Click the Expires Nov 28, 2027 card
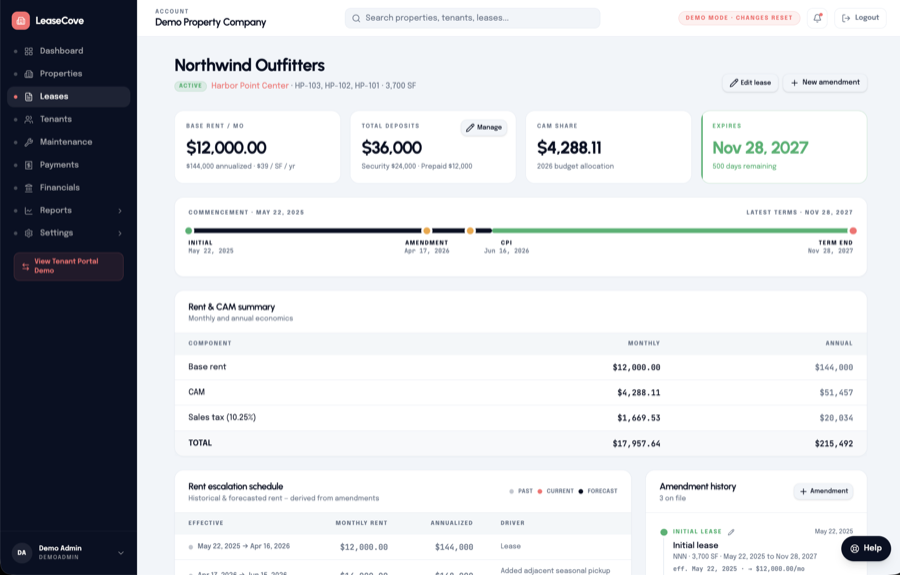The height and width of the screenshot is (575, 900). pos(784,147)
